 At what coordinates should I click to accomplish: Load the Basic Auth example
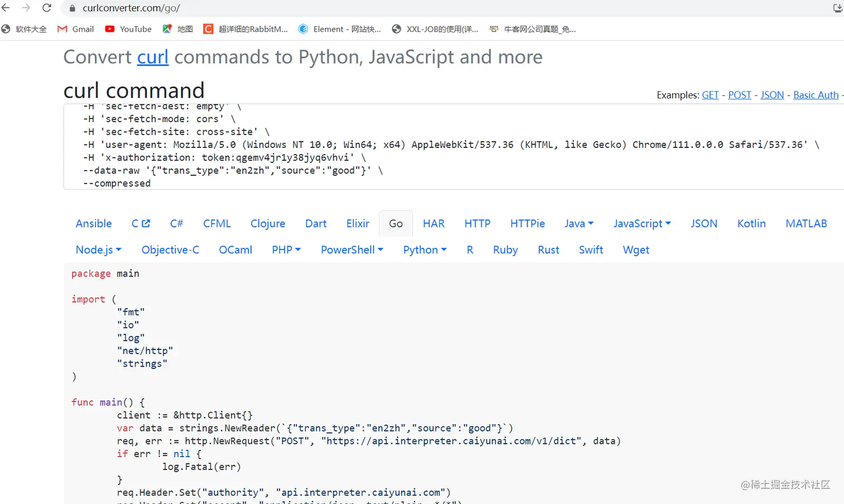coord(816,95)
